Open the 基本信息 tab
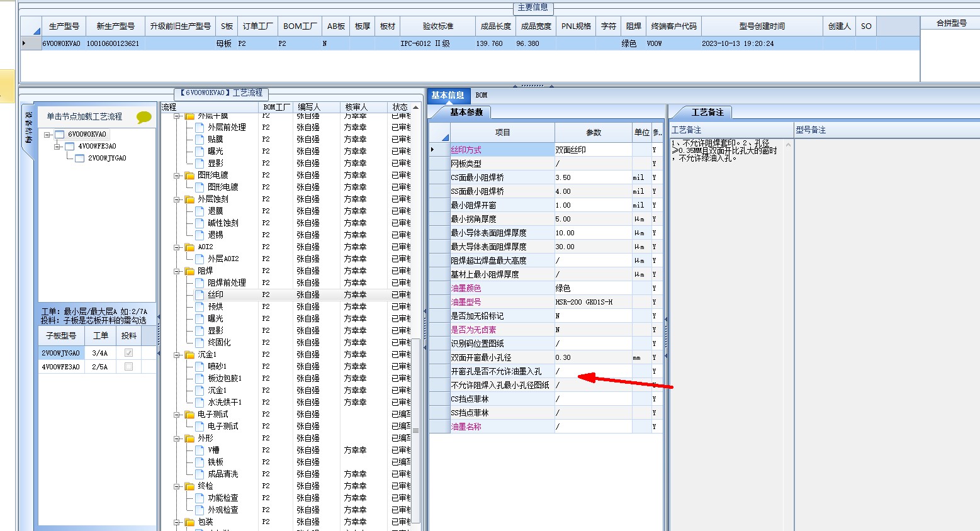Image resolution: width=980 pixels, height=531 pixels. tap(448, 95)
